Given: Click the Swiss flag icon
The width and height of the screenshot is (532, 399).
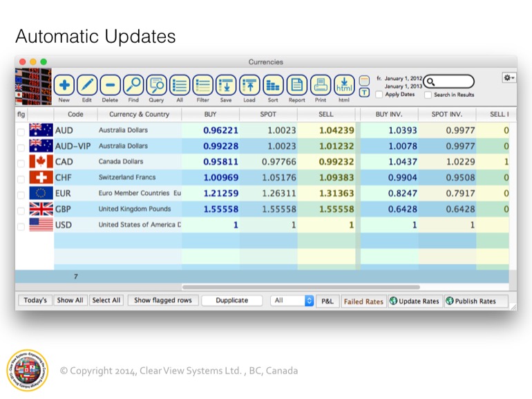Looking at the screenshot, I should tap(41, 177).
